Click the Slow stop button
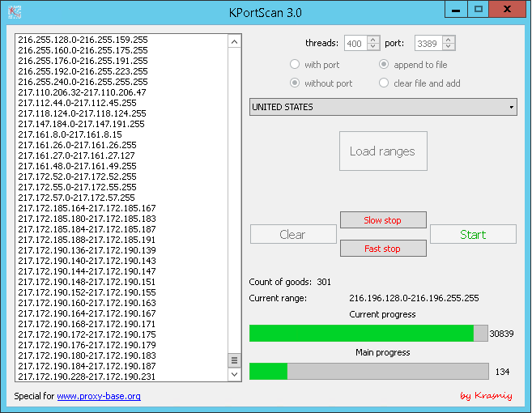The height and width of the screenshot is (413, 532). pyautogui.click(x=383, y=220)
